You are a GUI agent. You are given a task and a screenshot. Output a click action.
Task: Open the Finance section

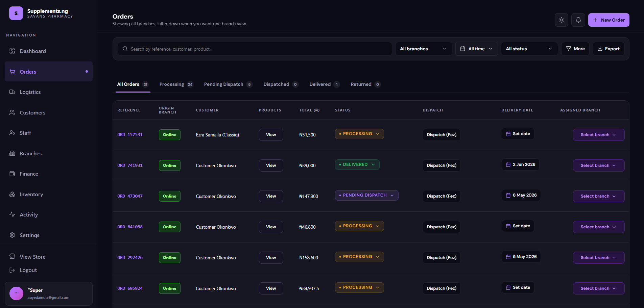pyautogui.click(x=29, y=174)
